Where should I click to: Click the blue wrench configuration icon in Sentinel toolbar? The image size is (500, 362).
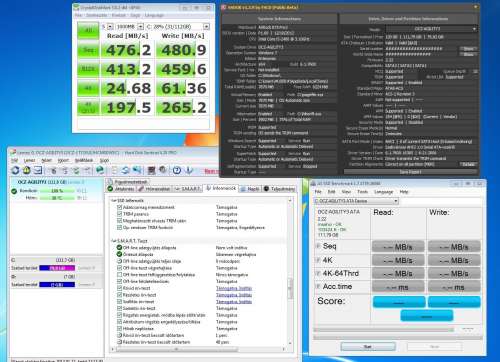137,170
